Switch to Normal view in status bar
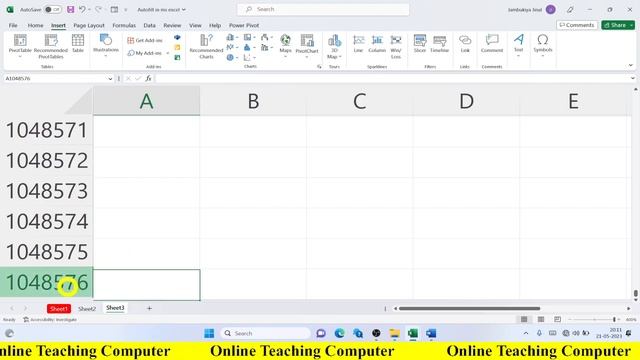The height and width of the screenshot is (360, 640). [x=524, y=319]
